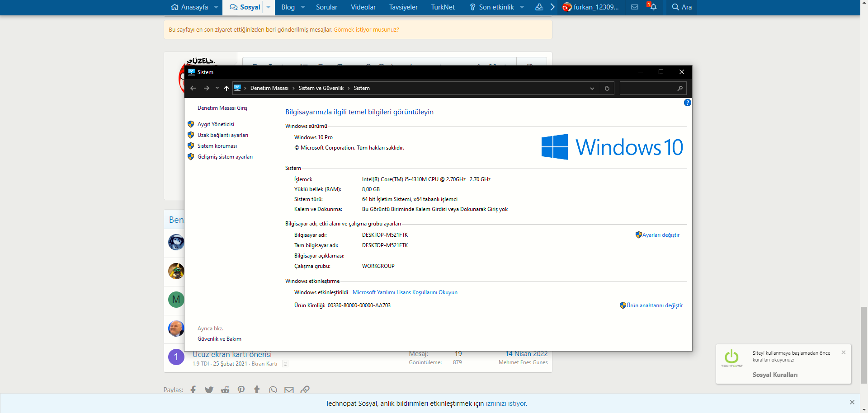
Task: Open Gelişmiş sistem ayarları
Action: [225, 157]
